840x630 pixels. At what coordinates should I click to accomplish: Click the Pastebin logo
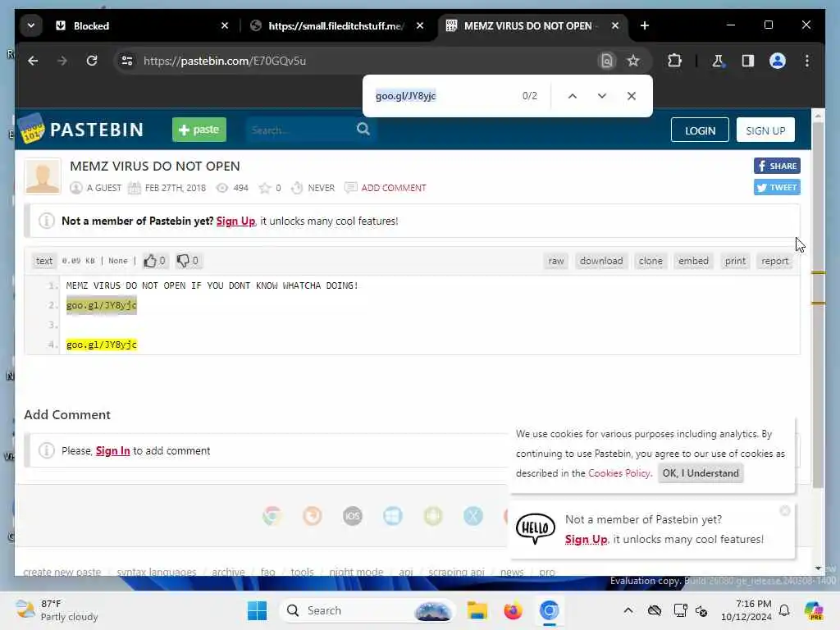pyautogui.click(x=81, y=129)
